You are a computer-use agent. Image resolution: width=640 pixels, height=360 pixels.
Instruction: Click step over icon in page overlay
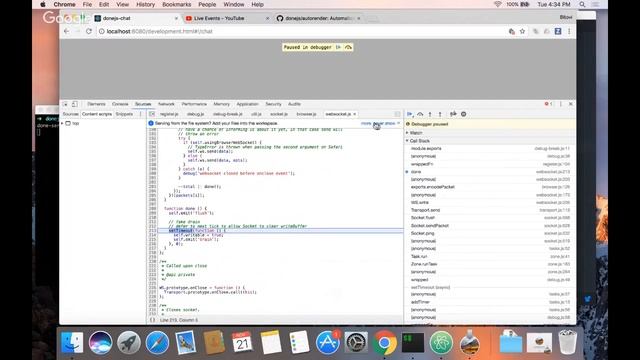click(348, 47)
